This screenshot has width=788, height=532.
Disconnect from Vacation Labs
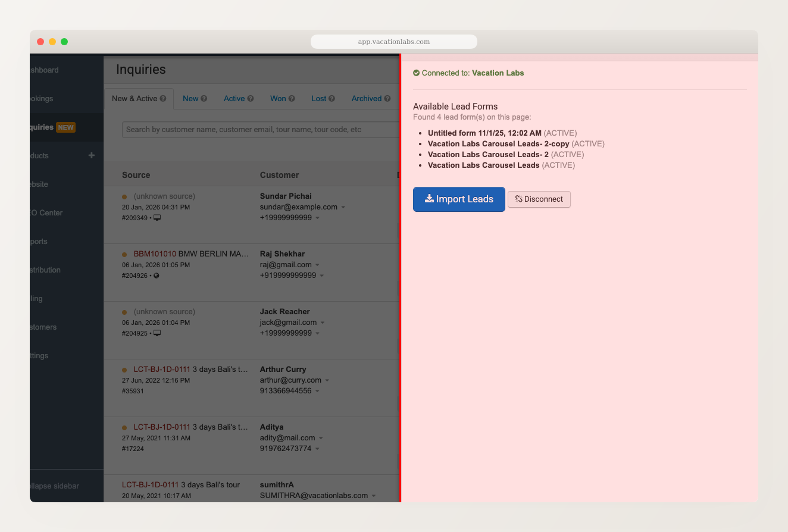point(539,199)
